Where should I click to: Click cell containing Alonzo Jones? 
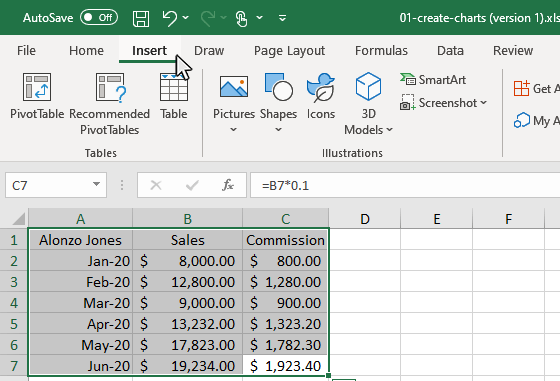80,240
